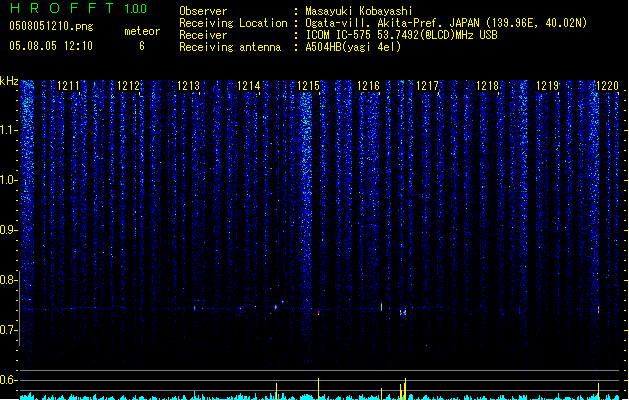The height and width of the screenshot is (400, 629).
Task: Click the 1.0 kHz axis label
Action: 8,180
